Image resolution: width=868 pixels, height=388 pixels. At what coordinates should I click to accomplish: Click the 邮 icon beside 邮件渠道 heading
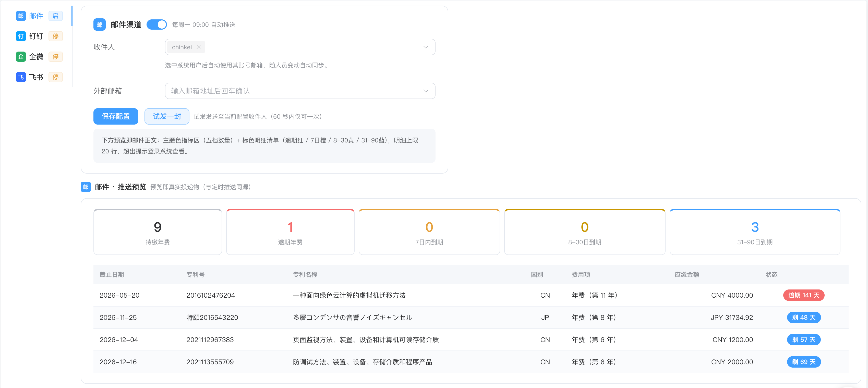99,25
